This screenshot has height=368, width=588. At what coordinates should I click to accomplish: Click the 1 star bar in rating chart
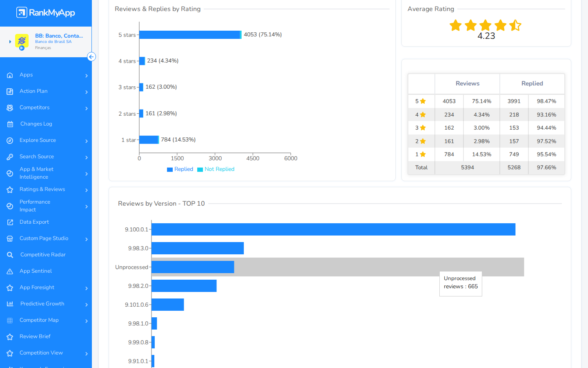[149, 140]
